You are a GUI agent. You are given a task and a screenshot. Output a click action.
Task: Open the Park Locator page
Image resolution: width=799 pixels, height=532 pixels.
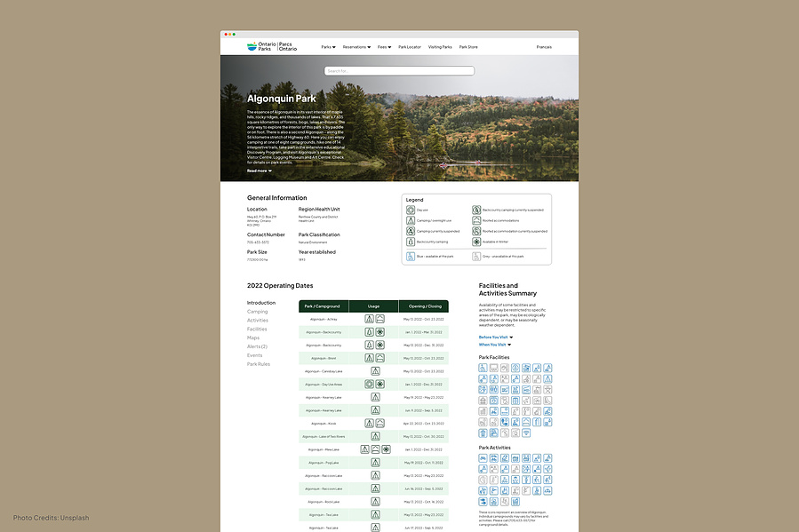pos(410,47)
